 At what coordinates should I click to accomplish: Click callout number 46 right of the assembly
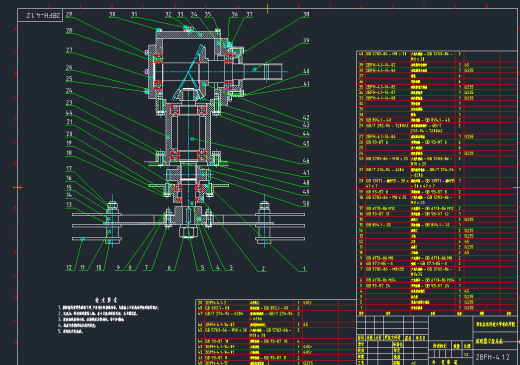tap(306, 161)
